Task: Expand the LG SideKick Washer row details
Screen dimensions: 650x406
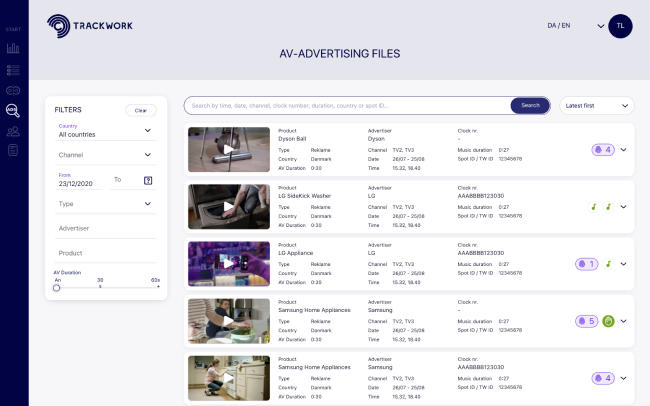Action: 623,207
